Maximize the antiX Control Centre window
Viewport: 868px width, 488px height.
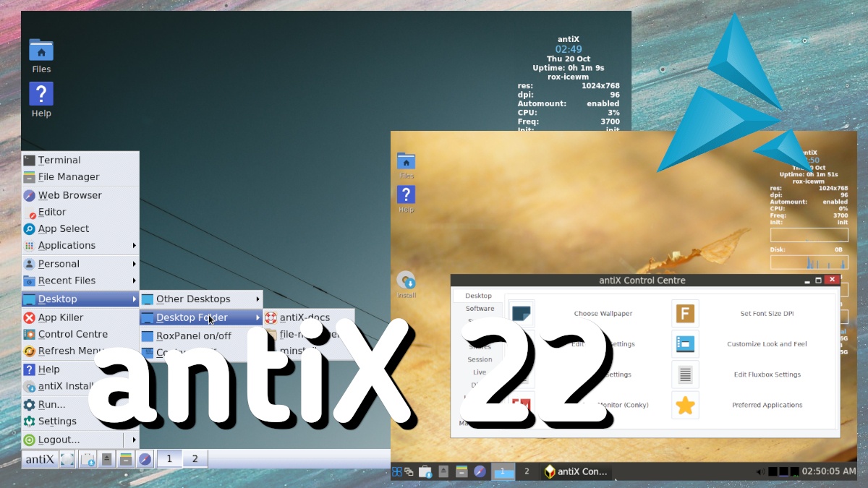[x=819, y=281]
